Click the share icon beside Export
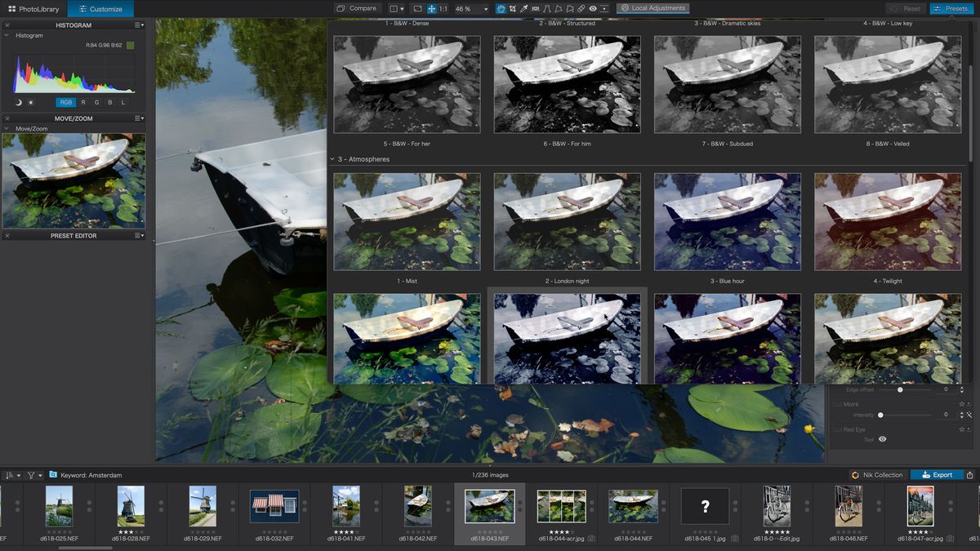 (969, 474)
